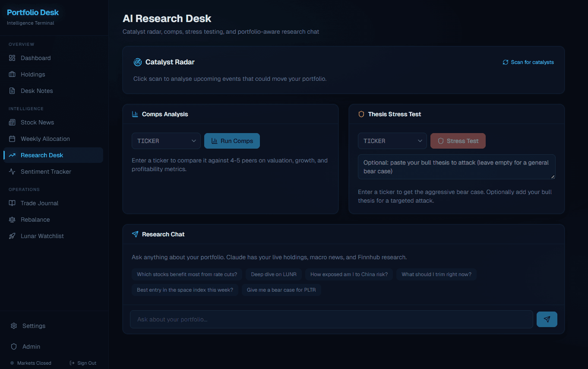Choose 'What should I trim right now?' suggestion
This screenshot has height=369, width=588.
[x=436, y=274]
